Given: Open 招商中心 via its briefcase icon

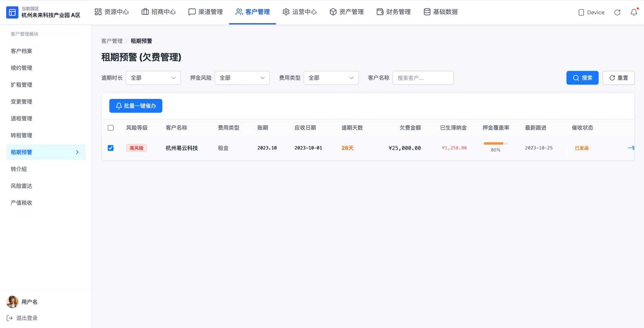Looking at the screenshot, I should coord(145,12).
